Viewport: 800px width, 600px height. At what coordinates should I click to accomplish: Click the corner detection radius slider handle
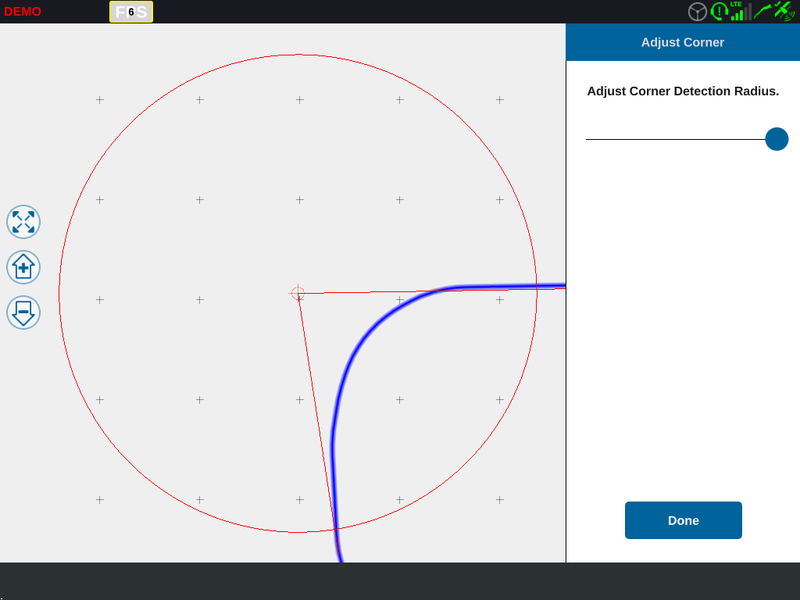tap(777, 139)
